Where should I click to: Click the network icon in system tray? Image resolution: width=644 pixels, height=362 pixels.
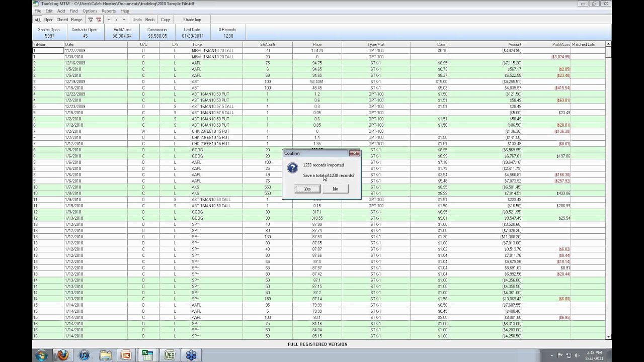tap(569, 355)
